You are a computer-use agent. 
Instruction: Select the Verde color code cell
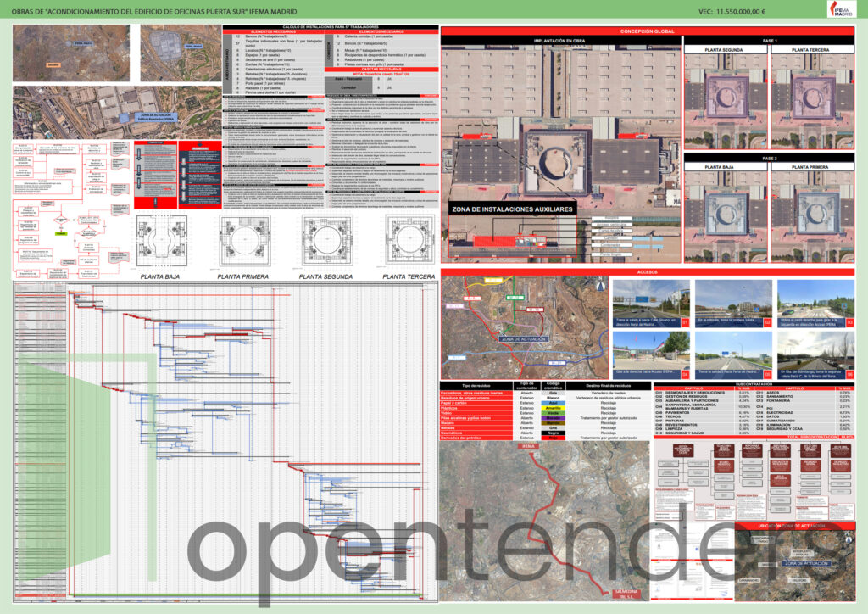point(553,413)
